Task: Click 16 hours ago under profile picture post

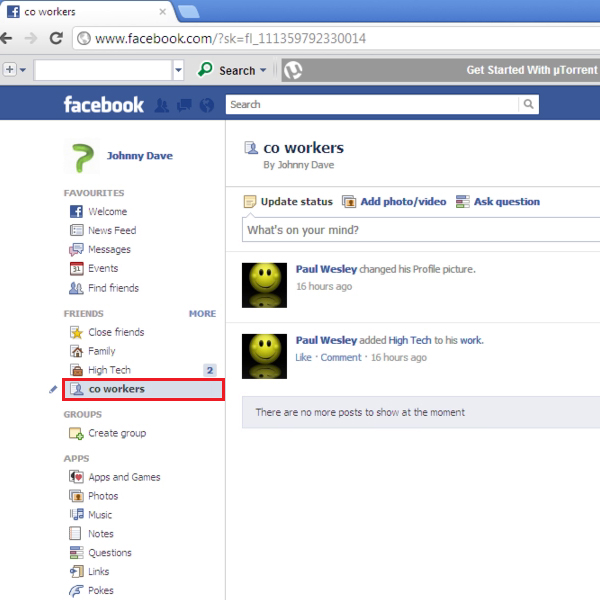Action: (x=324, y=286)
